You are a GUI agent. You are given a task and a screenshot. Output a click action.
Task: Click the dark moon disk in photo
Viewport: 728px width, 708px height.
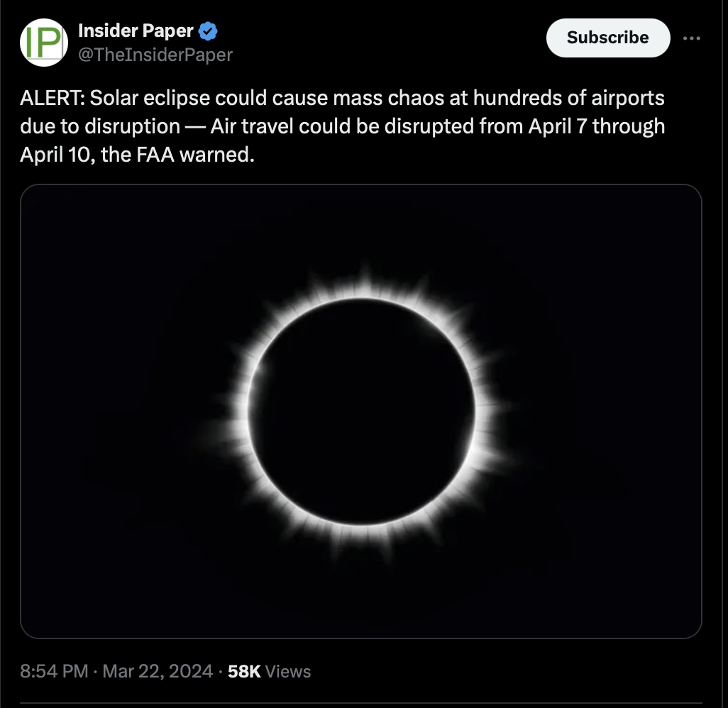point(361,411)
